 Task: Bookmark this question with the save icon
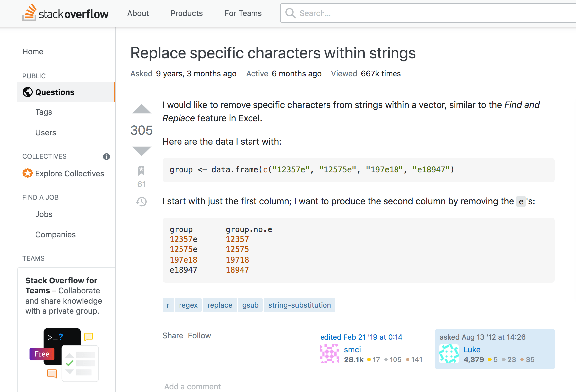point(141,171)
